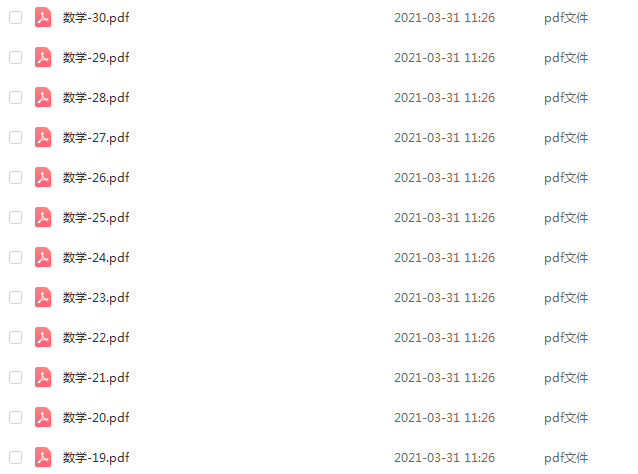
Task: Click the PDF icon for 数学-22.pdf
Action: pyautogui.click(x=43, y=338)
